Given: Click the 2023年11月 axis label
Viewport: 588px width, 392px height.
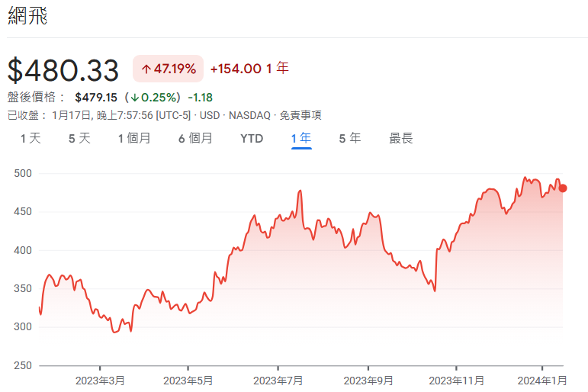Looking at the screenshot, I should click(x=456, y=381).
